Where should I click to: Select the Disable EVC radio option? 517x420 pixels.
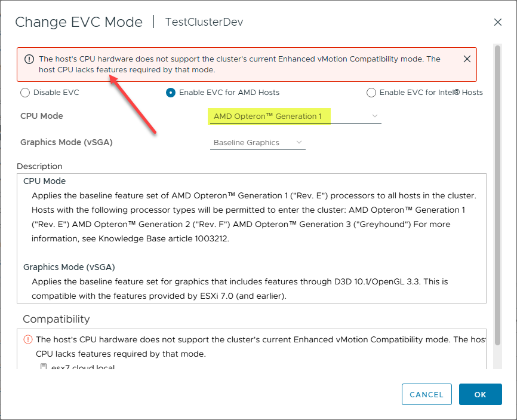click(x=25, y=93)
